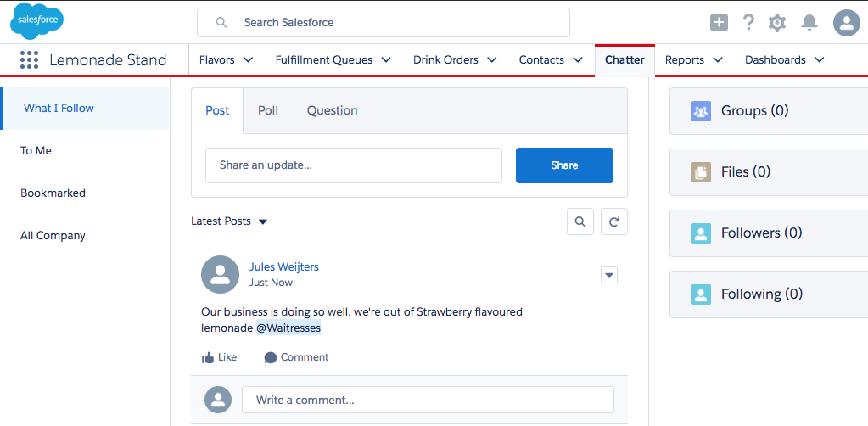This screenshot has width=868, height=426.
Task: Open the Reports navigation tab
Action: coord(684,60)
